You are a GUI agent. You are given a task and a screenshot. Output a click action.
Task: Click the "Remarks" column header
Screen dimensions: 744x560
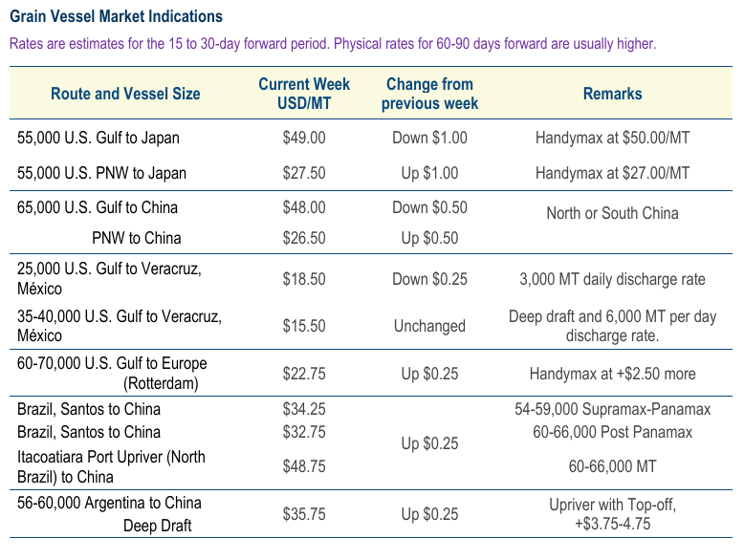[x=612, y=94]
